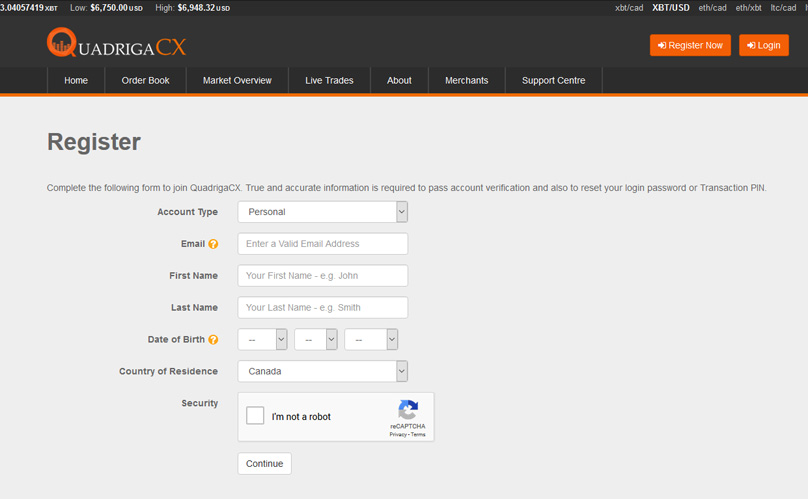Focus the First Name input field

pyautogui.click(x=323, y=276)
